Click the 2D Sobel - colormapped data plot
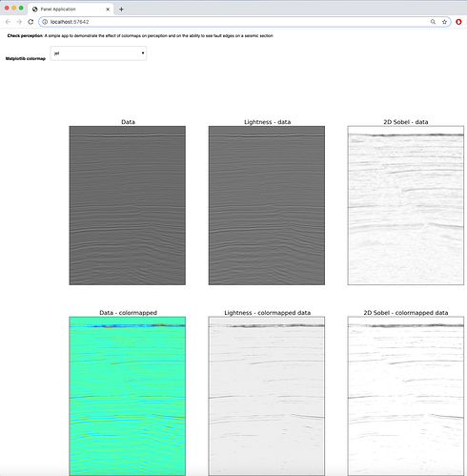This screenshot has height=476, width=467. [x=406, y=396]
